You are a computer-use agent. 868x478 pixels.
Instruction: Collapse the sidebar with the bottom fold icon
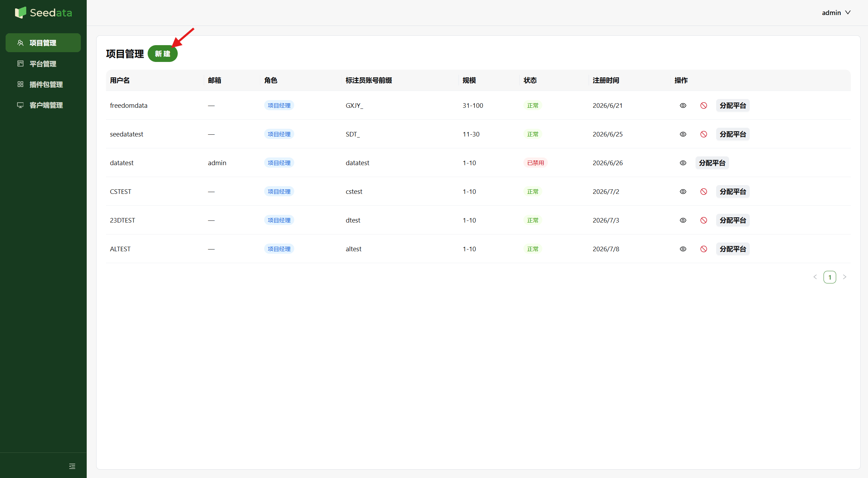point(72,466)
